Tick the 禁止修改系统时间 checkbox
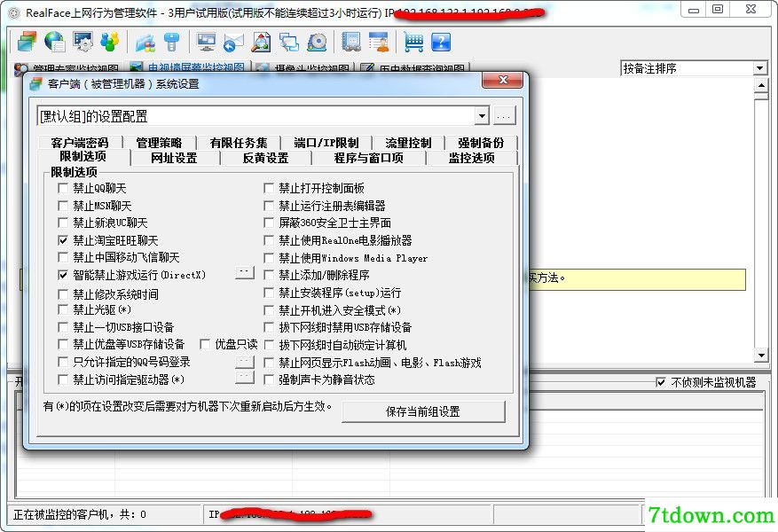 point(63,294)
